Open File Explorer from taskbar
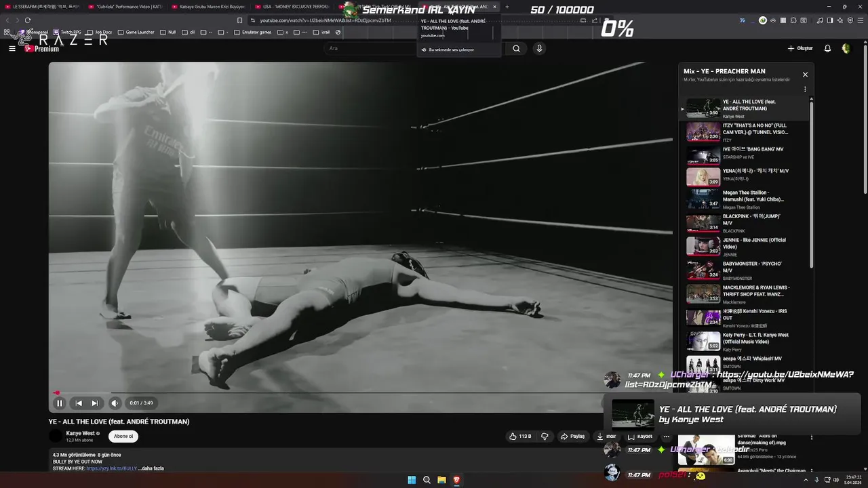 (441, 480)
